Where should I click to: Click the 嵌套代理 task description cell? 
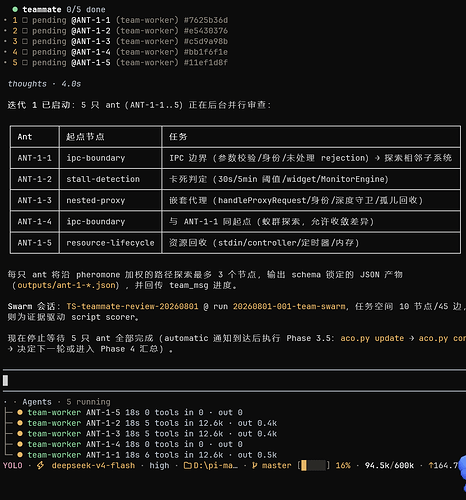tap(311, 200)
